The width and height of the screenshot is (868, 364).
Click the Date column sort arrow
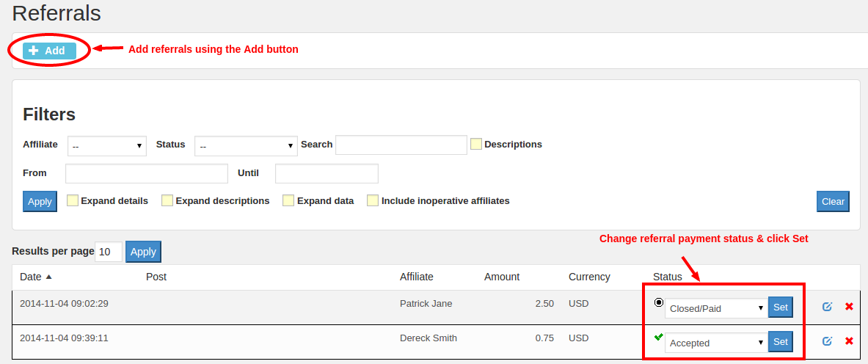click(x=49, y=277)
